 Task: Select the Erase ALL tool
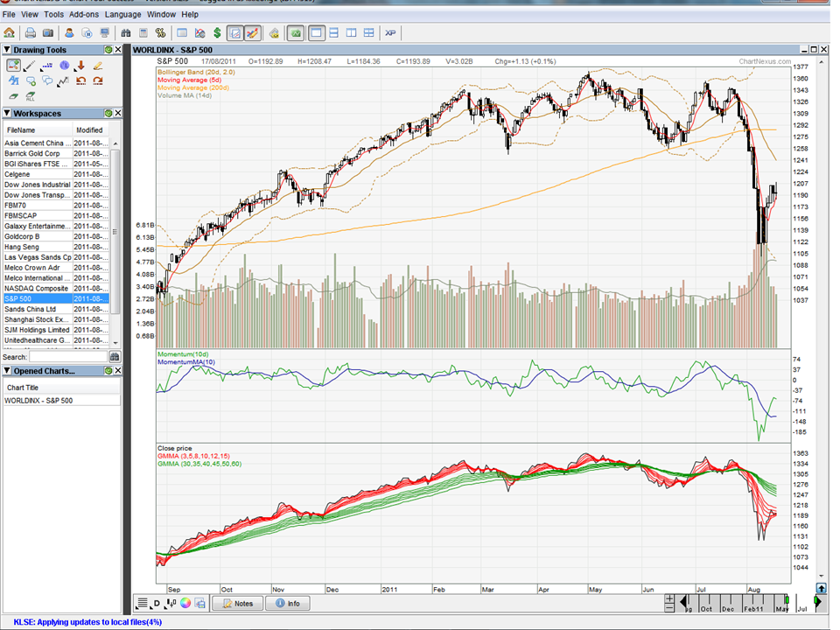(x=28, y=95)
